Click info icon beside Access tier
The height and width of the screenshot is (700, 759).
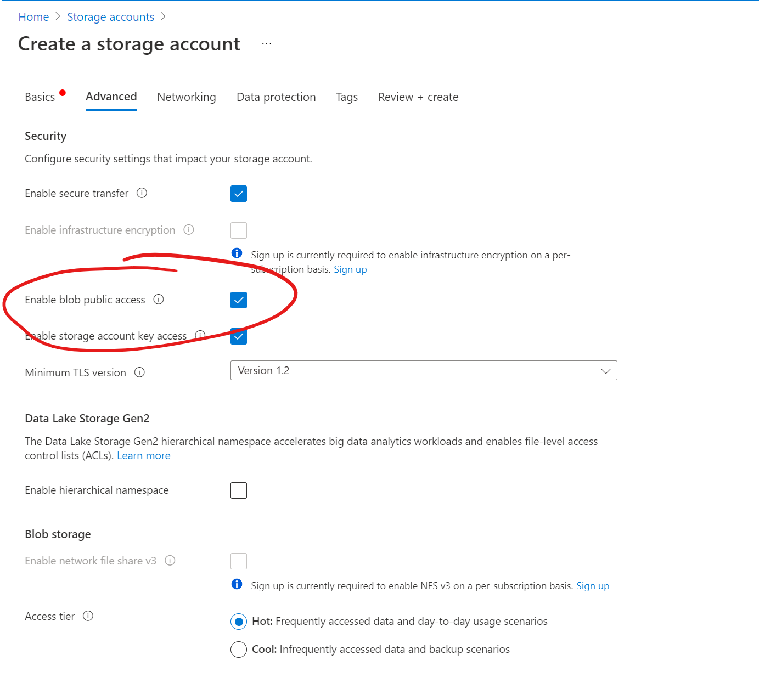tap(88, 616)
